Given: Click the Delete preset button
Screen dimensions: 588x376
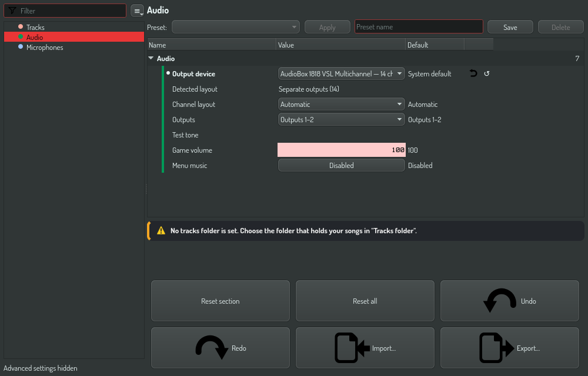Looking at the screenshot, I should (x=560, y=27).
